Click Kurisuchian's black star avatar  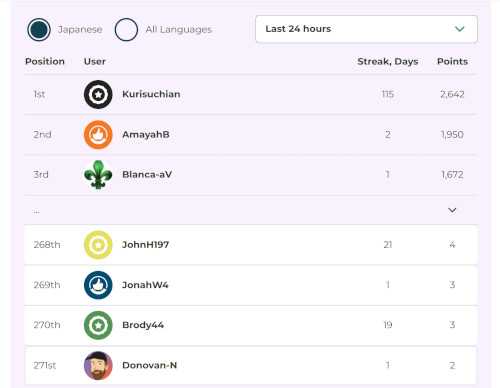pos(98,94)
